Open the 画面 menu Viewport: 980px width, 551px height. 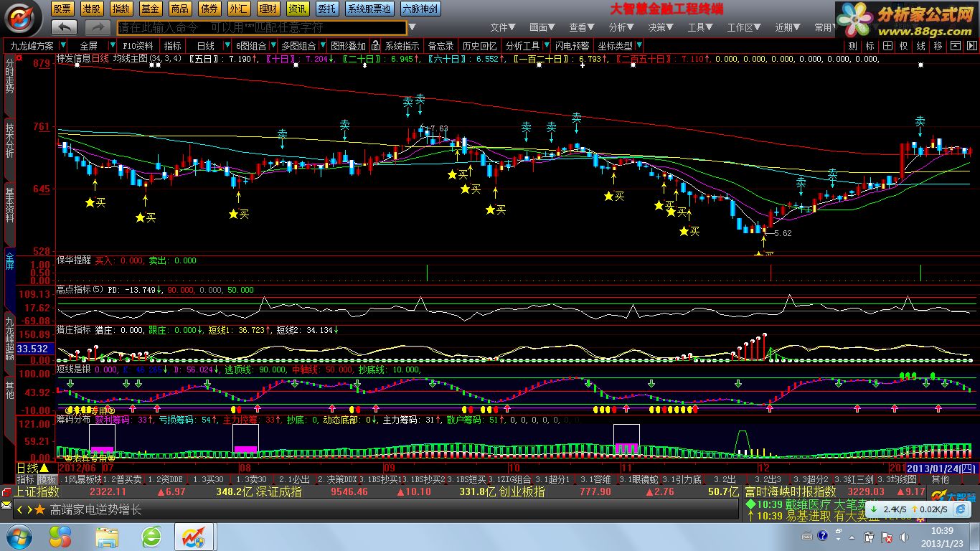click(x=542, y=27)
